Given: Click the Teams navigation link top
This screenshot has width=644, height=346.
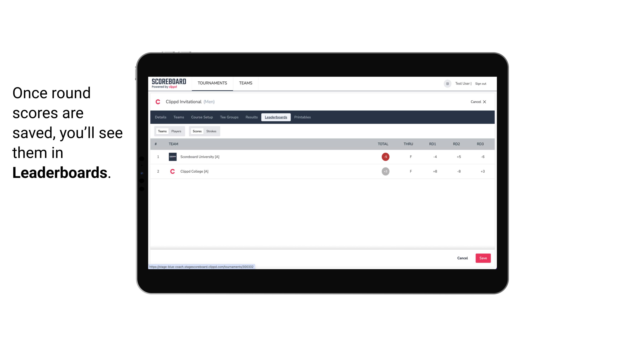Looking at the screenshot, I should 246,83.
